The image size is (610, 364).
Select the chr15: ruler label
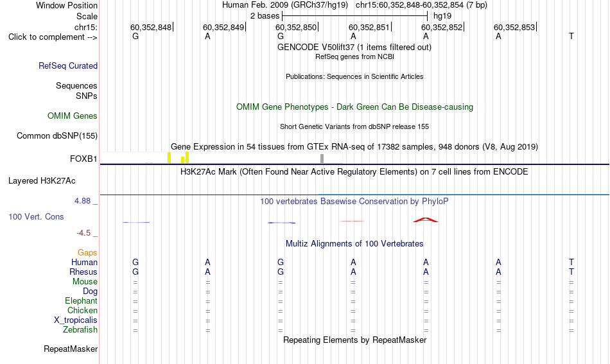tap(85, 27)
